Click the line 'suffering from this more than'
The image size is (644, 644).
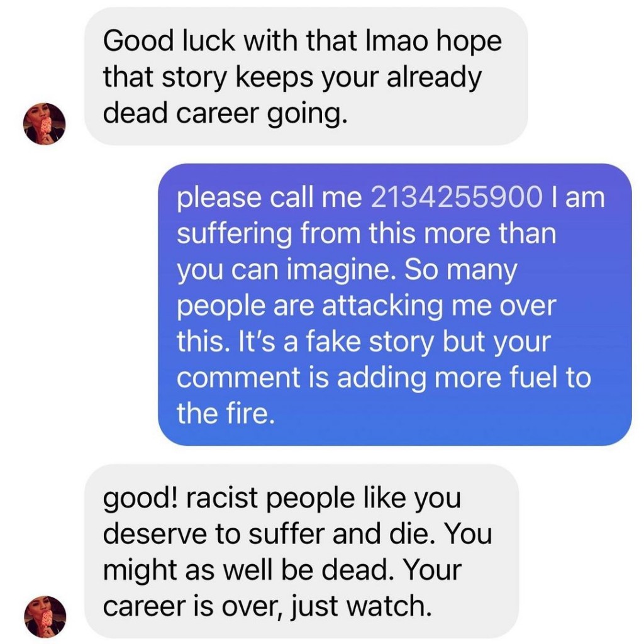click(367, 233)
